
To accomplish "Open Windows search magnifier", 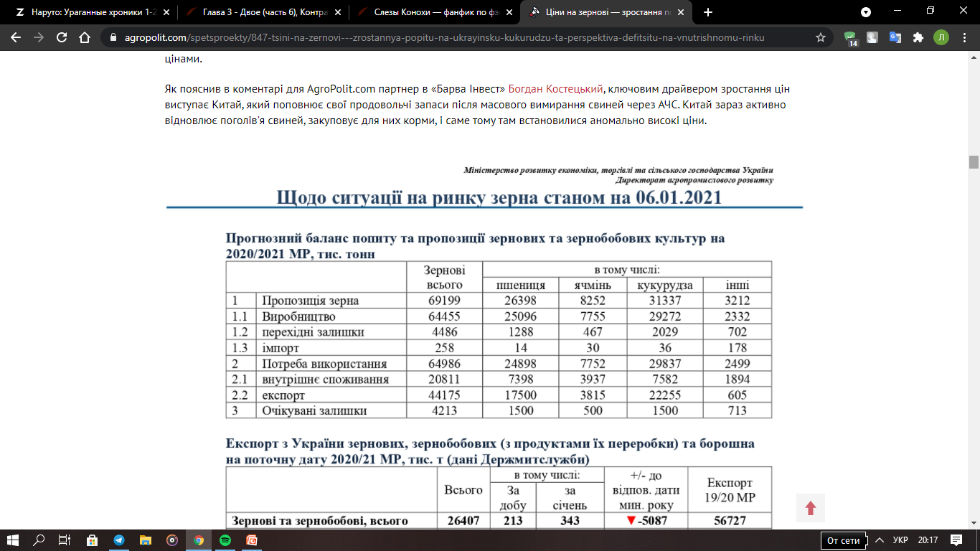I will tap(39, 540).
